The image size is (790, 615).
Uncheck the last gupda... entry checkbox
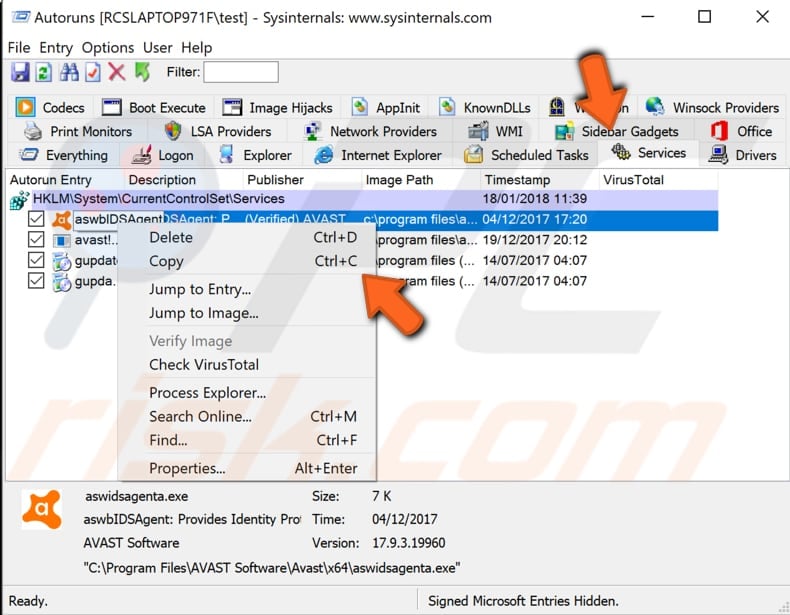point(36,281)
